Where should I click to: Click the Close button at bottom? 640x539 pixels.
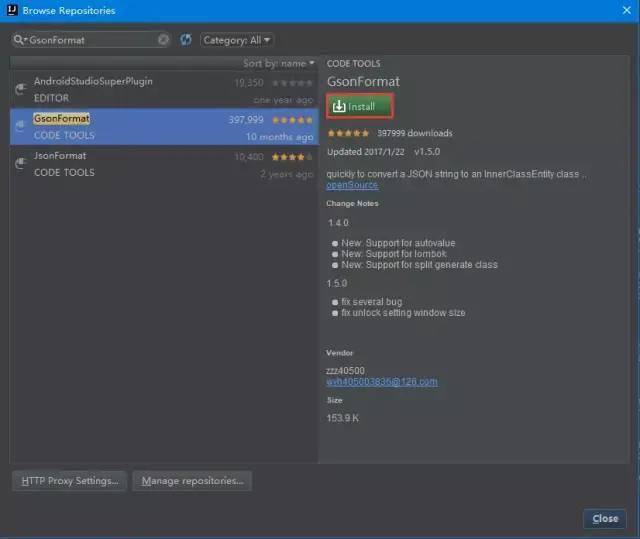pyautogui.click(x=605, y=519)
